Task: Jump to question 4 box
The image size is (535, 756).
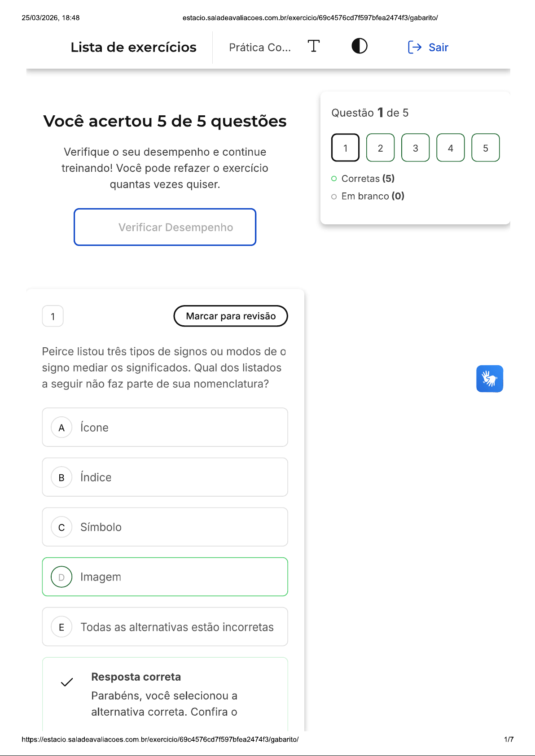Action: 450,148
